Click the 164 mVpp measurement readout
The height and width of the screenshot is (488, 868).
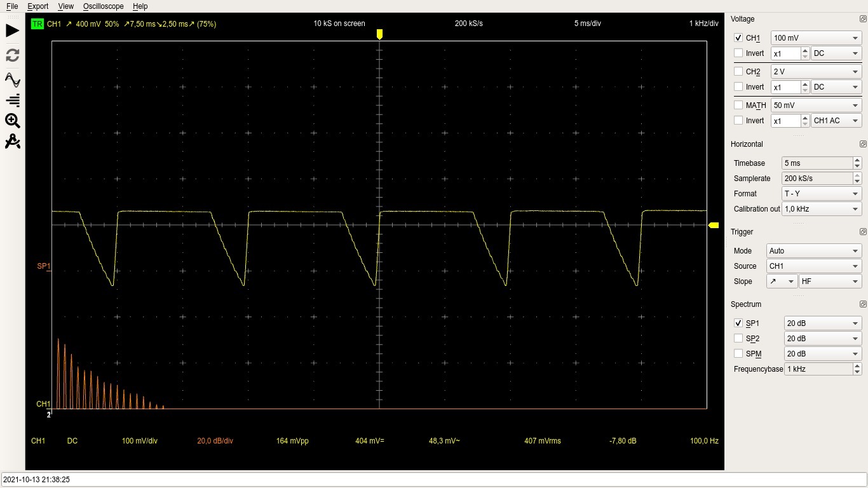pyautogui.click(x=292, y=441)
